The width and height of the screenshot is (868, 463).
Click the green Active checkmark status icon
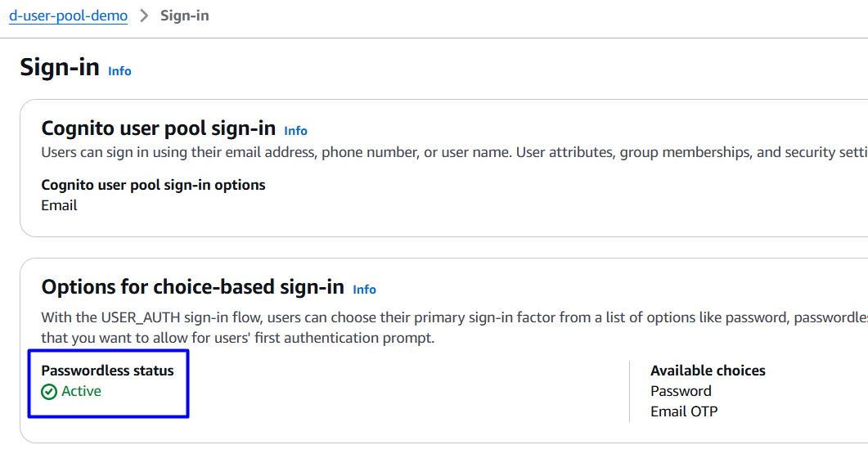click(49, 392)
